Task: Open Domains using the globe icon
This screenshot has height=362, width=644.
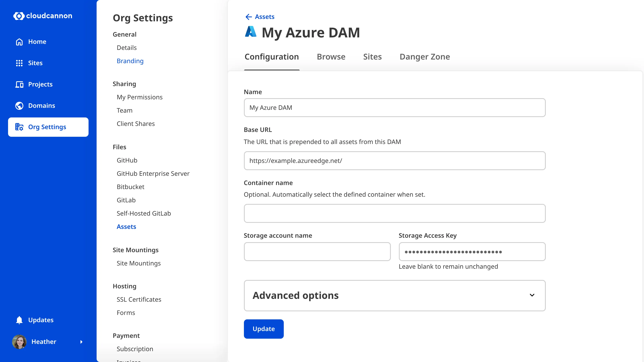Action: tap(19, 105)
